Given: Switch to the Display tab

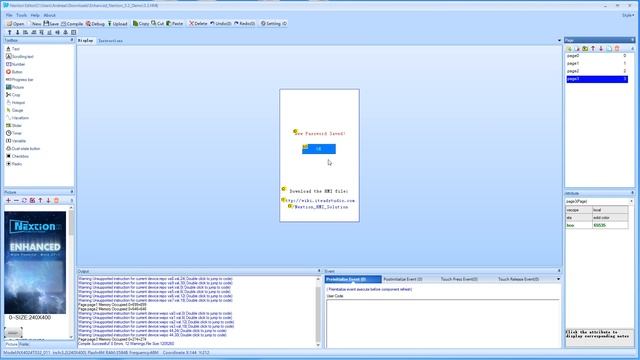Looking at the screenshot, I should (85, 41).
